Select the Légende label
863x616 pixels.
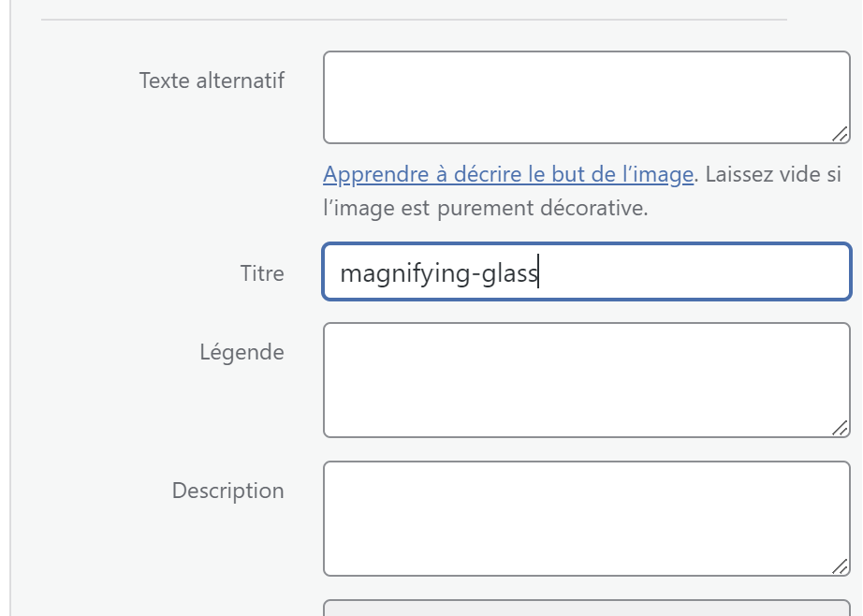tap(241, 352)
